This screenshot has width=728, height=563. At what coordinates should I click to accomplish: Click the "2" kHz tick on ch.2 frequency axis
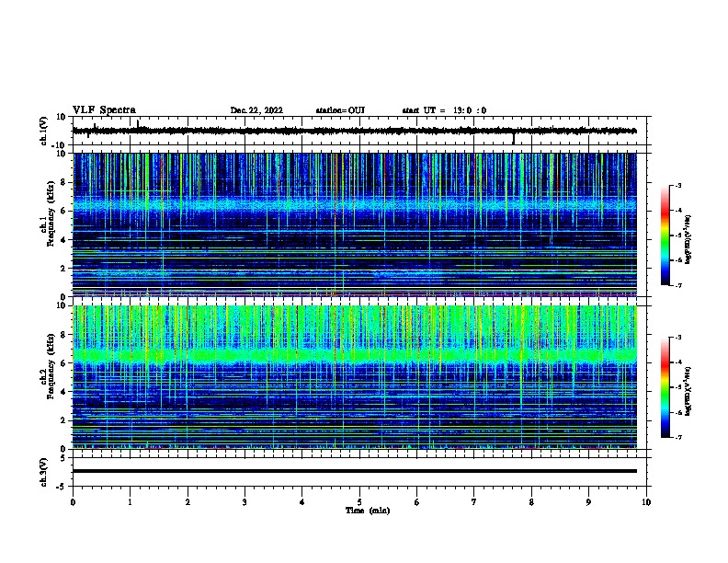(63, 420)
